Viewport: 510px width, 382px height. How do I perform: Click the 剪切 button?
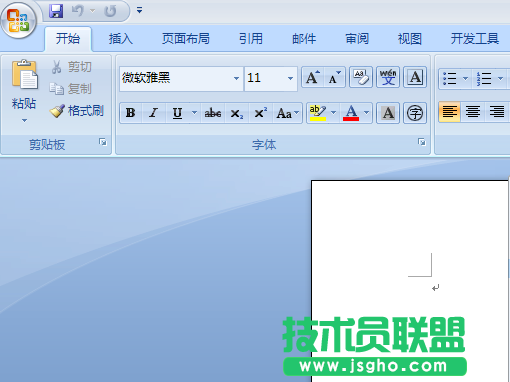pos(72,67)
